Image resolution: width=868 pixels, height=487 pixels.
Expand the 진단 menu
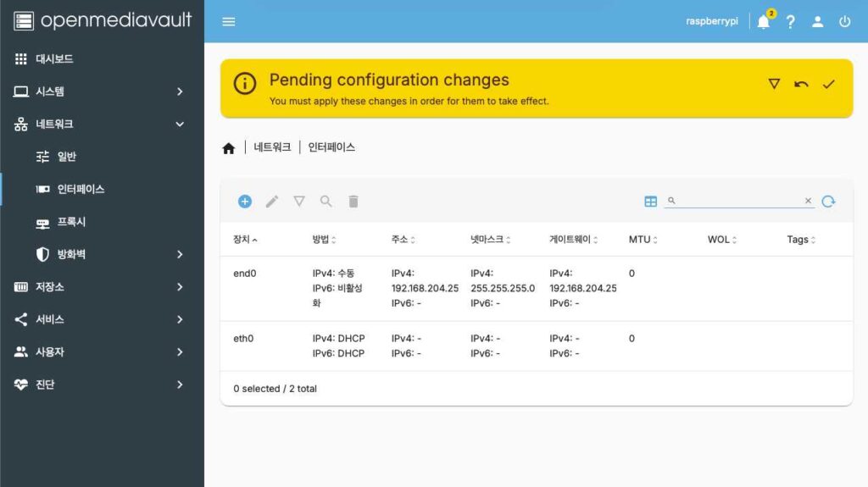(x=103, y=385)
